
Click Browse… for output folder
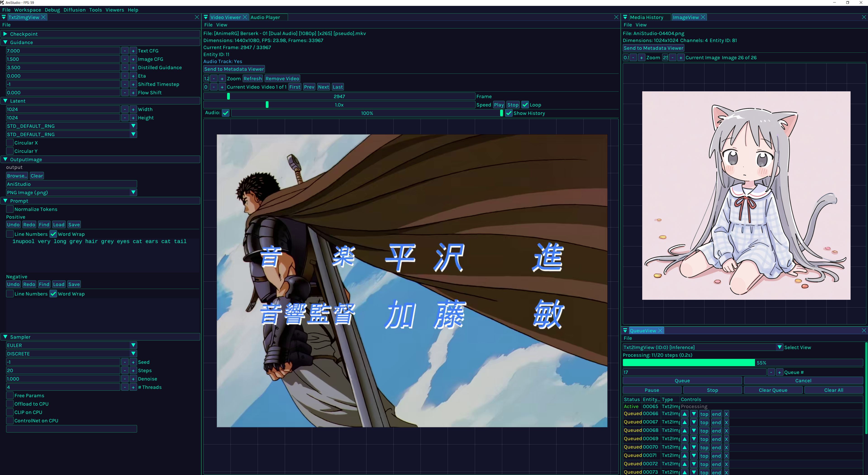pos(17,176)
